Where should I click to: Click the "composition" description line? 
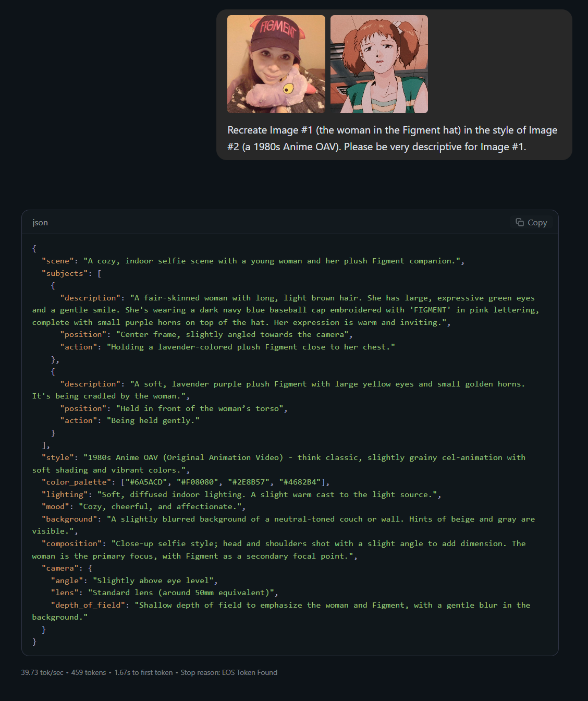[279, 550]
